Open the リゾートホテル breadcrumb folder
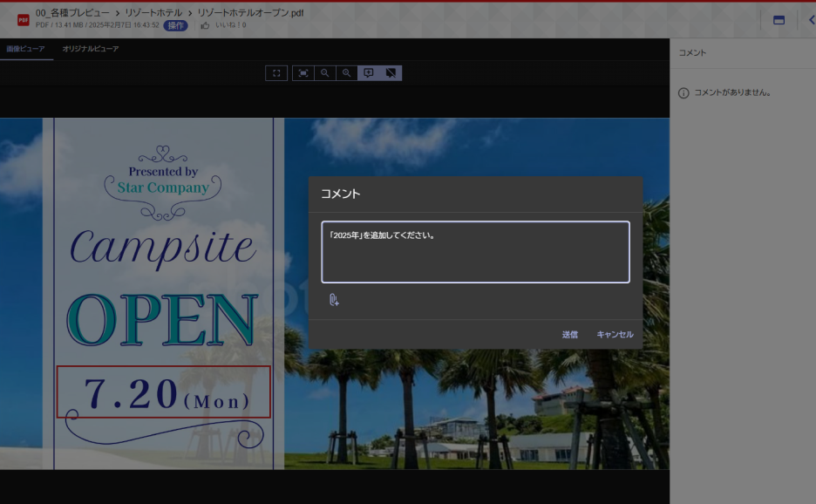Image resolution: width=816 pixels, height=504 pixels. (x=153, y=12)
